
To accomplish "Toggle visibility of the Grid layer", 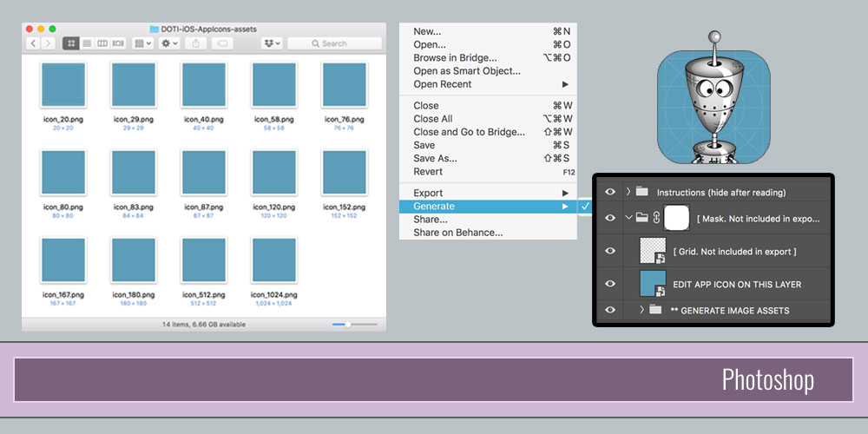I will point(610,251).
